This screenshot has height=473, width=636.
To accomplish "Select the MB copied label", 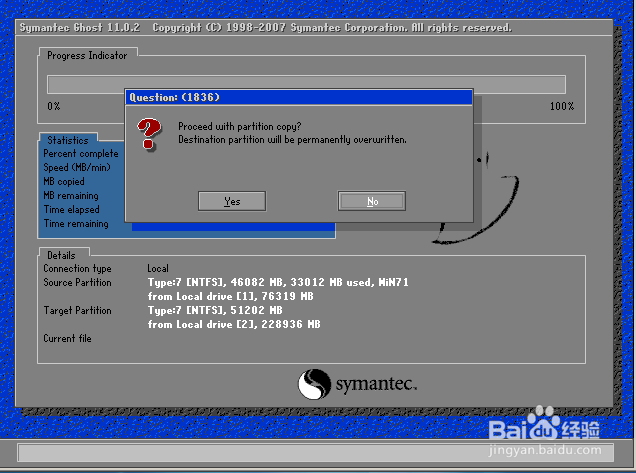I will 64,181.
